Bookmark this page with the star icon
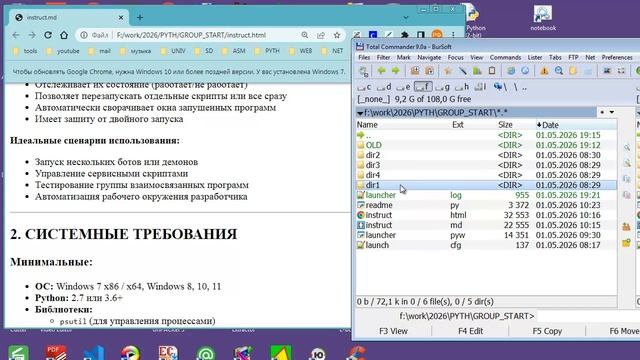 (337, 35)
